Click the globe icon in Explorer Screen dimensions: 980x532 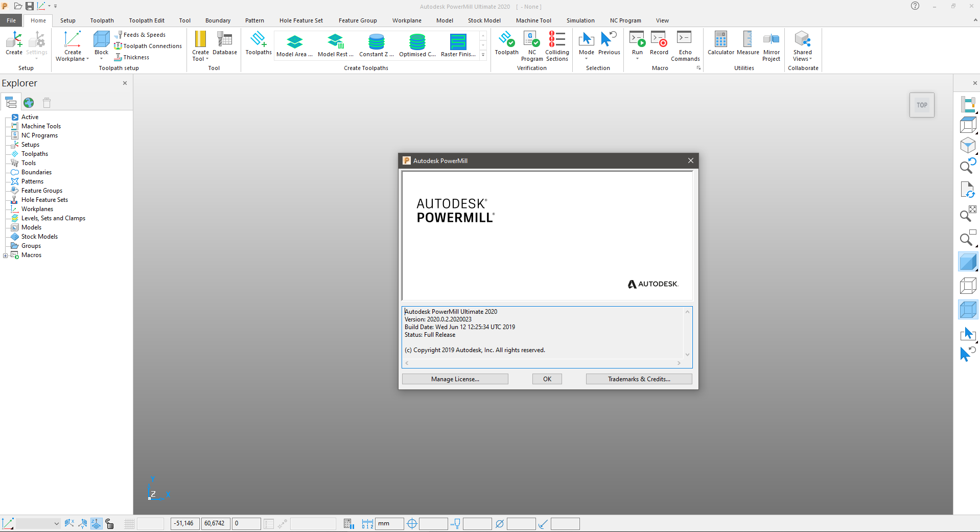(x=29, y=103)
